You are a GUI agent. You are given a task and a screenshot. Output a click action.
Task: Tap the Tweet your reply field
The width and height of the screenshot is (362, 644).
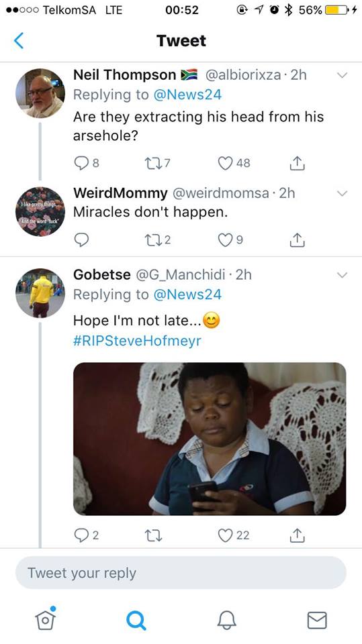(181, 572)
